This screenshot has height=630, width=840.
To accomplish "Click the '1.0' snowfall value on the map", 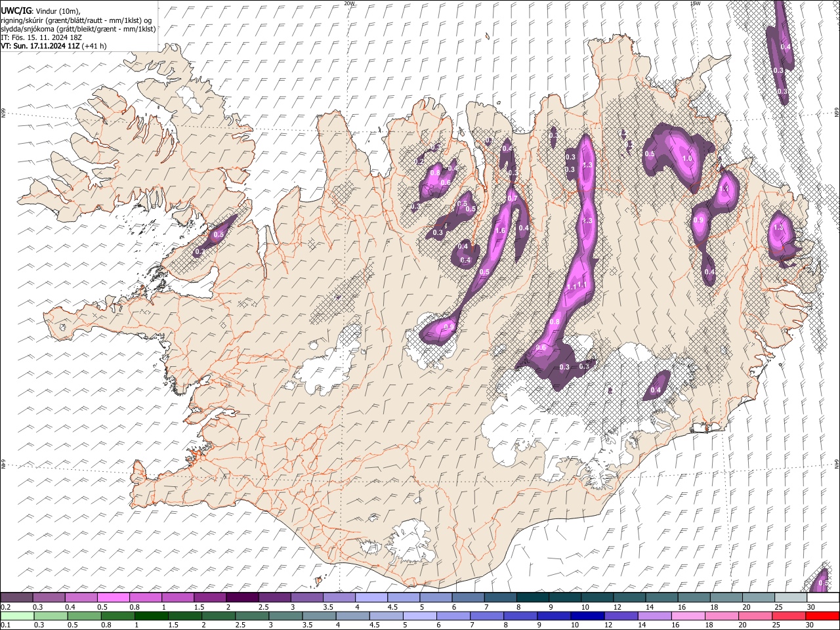I will pyautogui.click(x=688, y=159).
